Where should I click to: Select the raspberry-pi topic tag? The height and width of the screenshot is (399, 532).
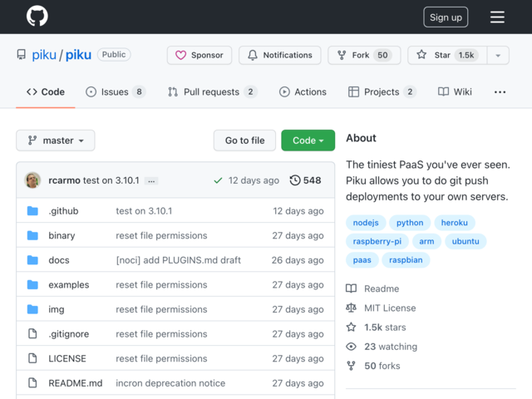click(377, 241)
